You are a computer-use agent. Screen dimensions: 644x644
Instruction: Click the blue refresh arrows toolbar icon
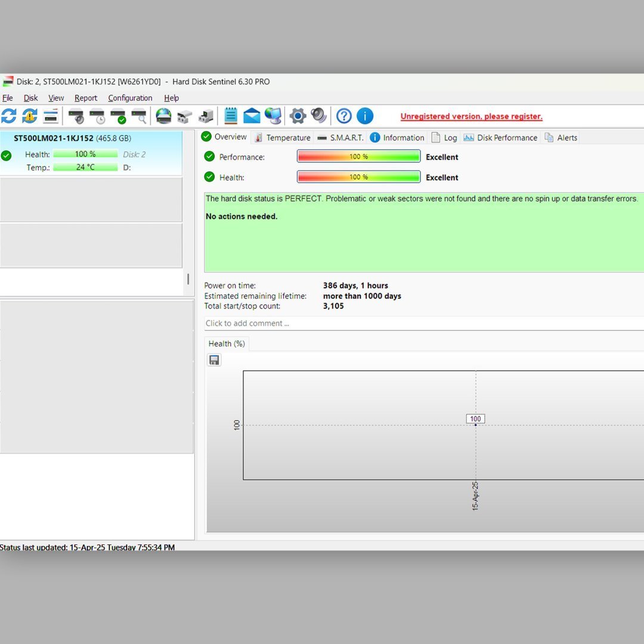[8, 116]
